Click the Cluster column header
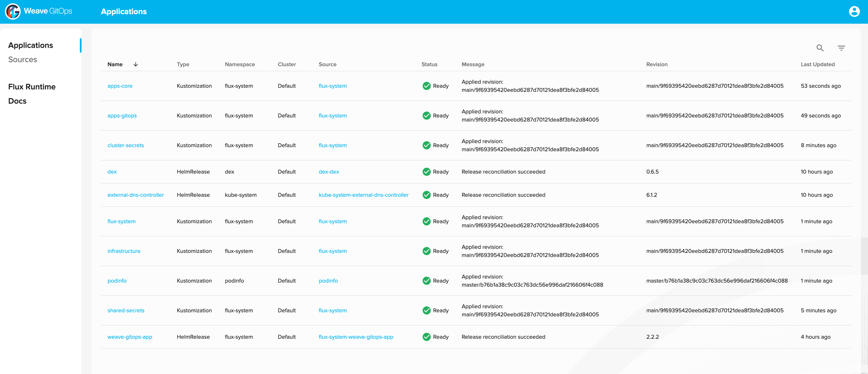 click(x=286, y=64)
